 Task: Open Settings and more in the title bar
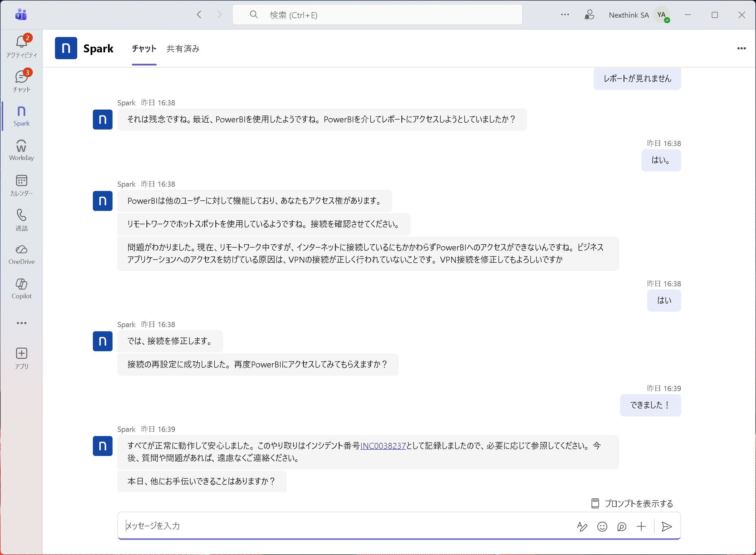coord(565,15)
